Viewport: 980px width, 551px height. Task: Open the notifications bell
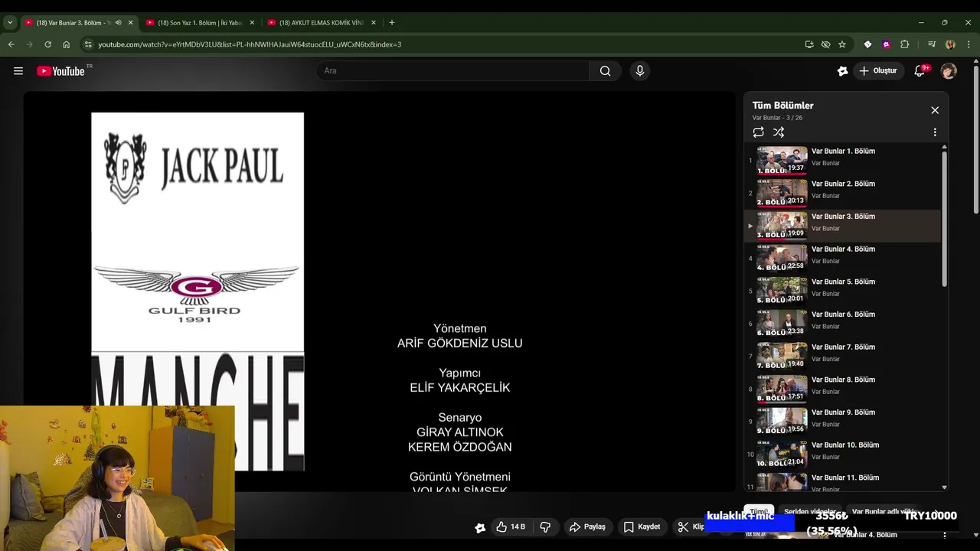pyautogui.click(x=920, y=71)
